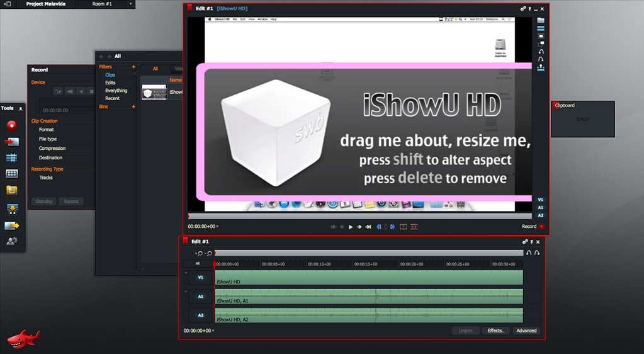
Task: Play the edit in the viewer
Action: pos(351,227)
